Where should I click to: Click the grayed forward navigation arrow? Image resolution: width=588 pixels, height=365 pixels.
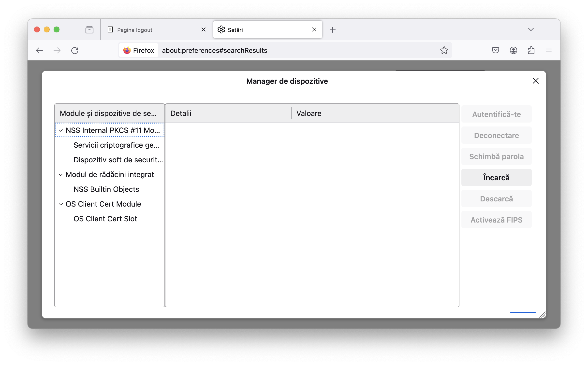(57, 50)
